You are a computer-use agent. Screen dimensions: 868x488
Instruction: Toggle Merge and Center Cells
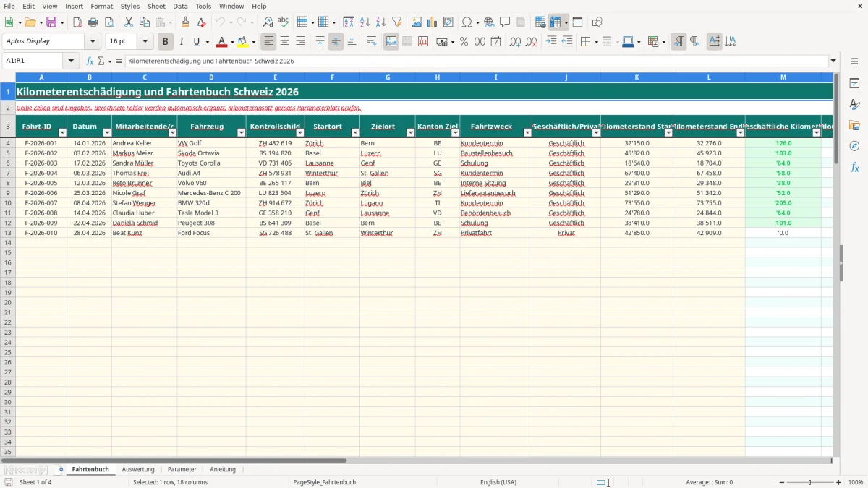(x=391, y=42)
